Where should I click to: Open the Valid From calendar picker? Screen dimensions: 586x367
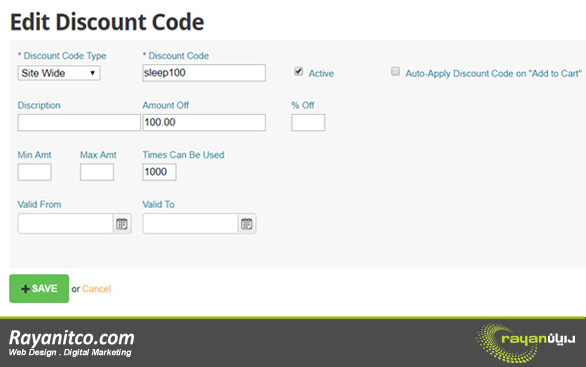[x=122, y=224]
